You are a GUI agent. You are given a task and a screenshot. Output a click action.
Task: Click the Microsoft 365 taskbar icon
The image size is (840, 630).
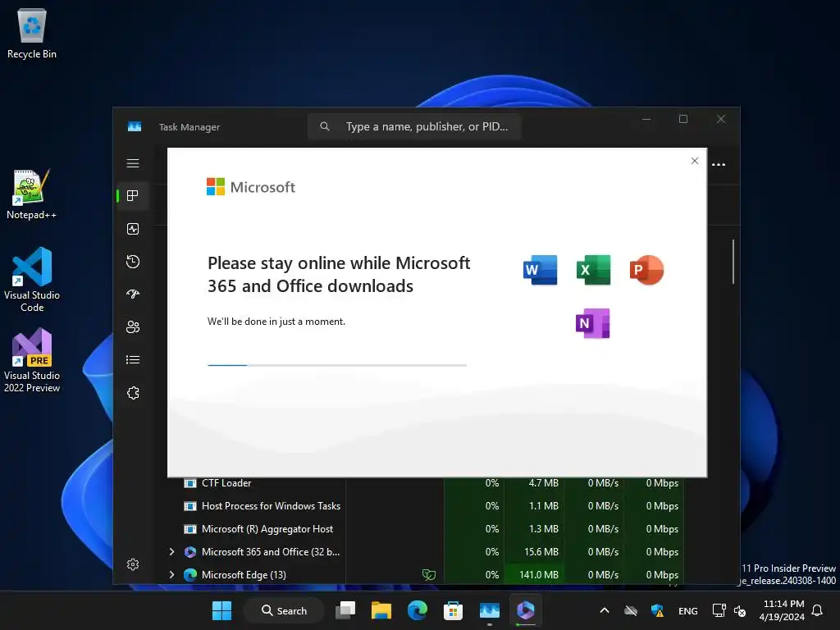pos(526,610)
